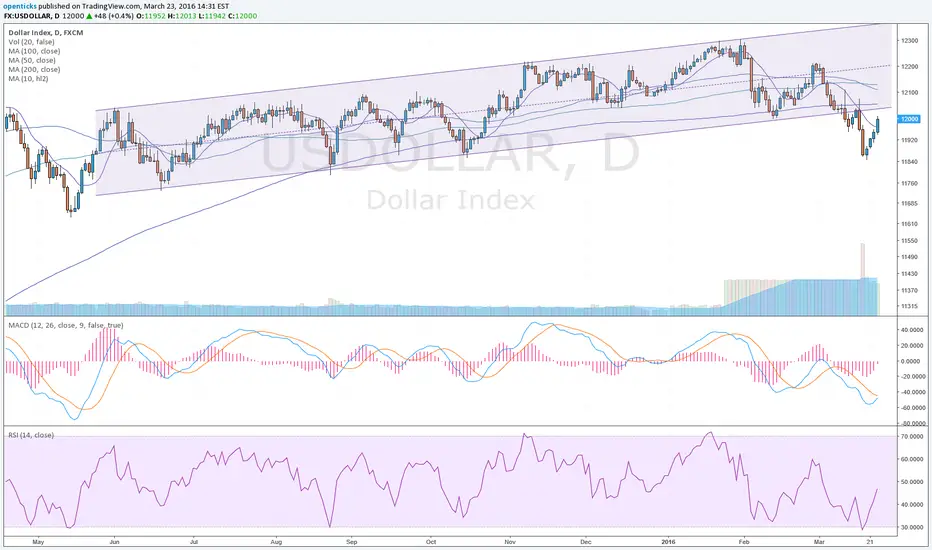
Task: Click the 11840 price axis label
Action: (909, 162)
